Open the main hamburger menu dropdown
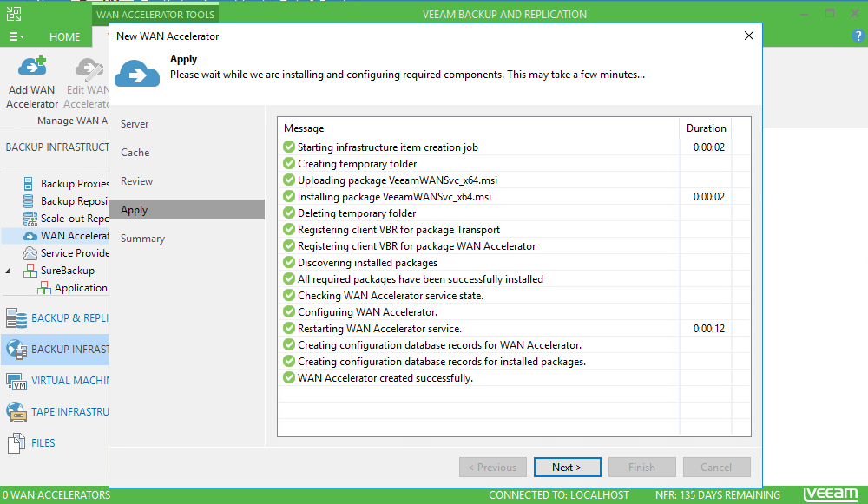This screenshot has height=504, width=868. (16, 36)
